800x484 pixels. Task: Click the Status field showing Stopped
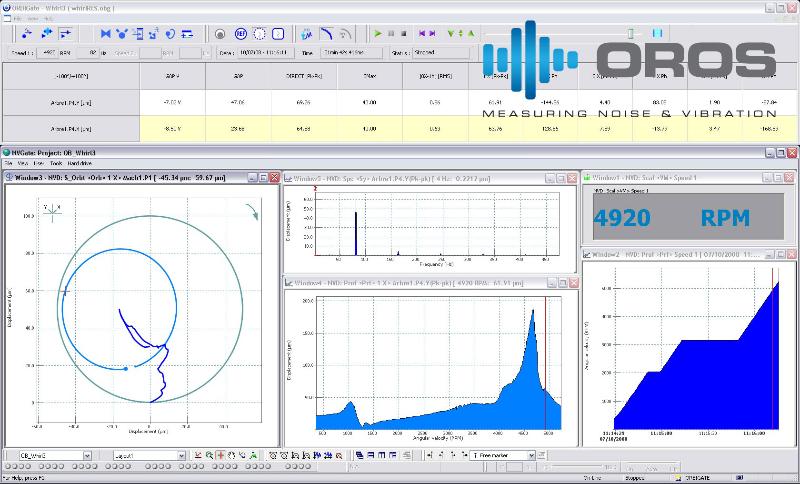tap(440, 53)
